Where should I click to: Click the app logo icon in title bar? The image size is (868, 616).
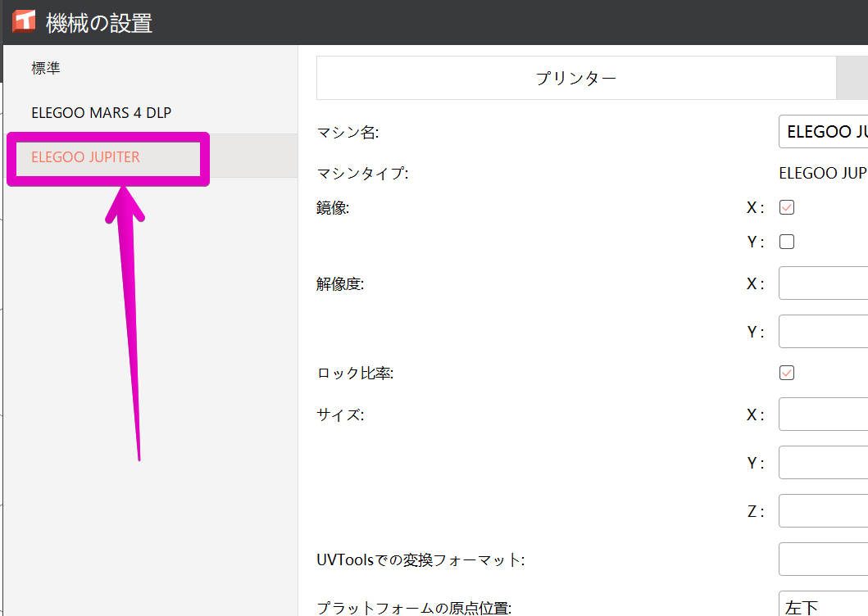[24, 22]
